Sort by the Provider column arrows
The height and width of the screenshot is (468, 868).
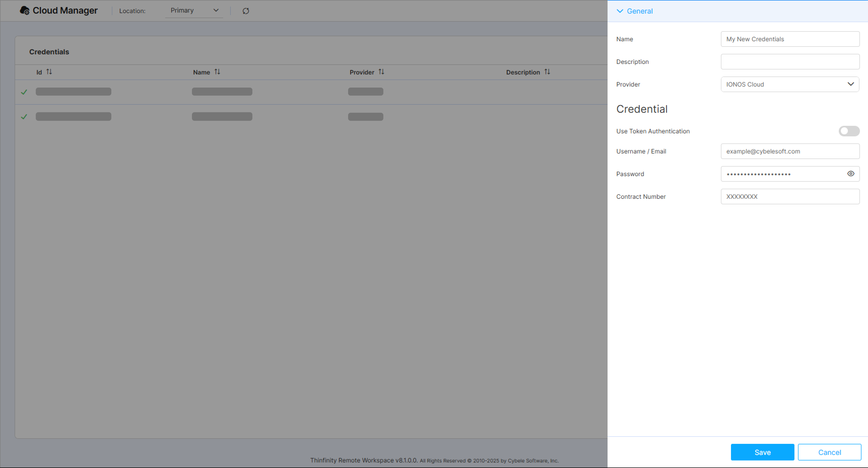[x=381, y=72]
